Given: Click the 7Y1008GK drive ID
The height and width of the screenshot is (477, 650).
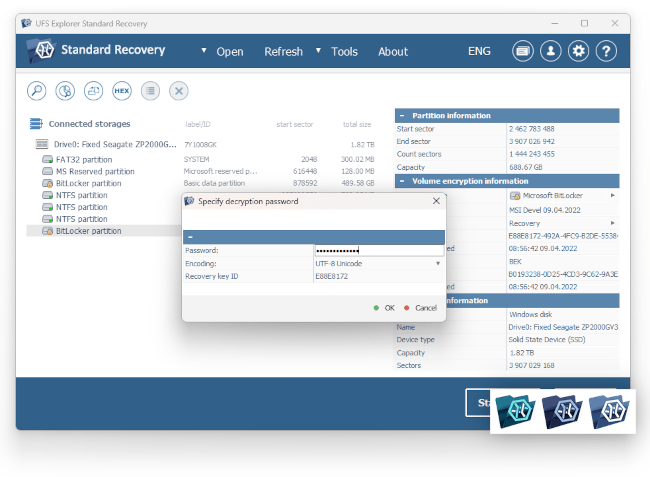Looking at the screenshot, I should [x=201, y=145].
